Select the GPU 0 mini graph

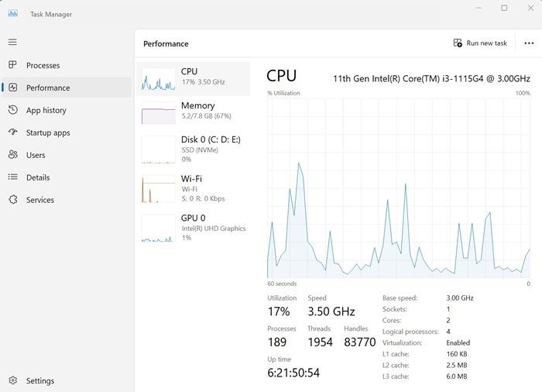[158, 228]
